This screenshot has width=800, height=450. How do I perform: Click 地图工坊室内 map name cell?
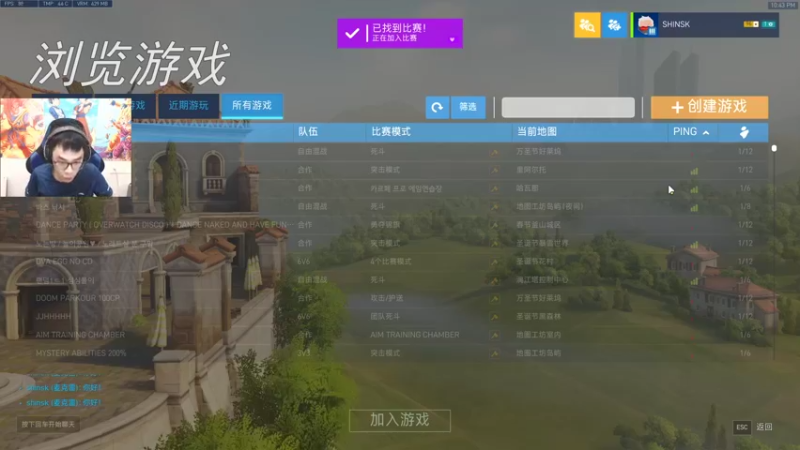click(x=538, y=335)
